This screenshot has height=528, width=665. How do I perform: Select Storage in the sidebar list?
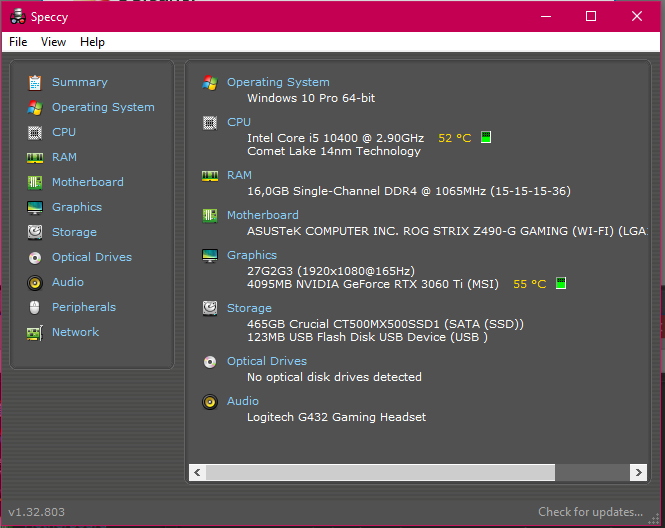(x=74, y=232)
